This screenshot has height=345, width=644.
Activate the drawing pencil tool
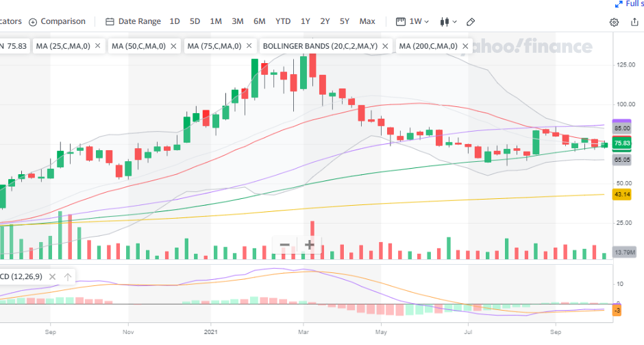[x=471, y=22]
